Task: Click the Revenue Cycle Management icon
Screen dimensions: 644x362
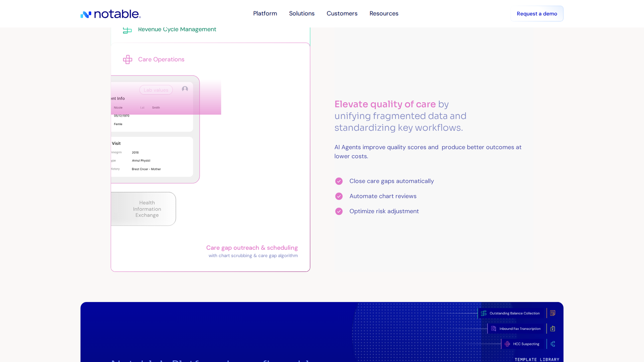Action: tap(127, 30)
